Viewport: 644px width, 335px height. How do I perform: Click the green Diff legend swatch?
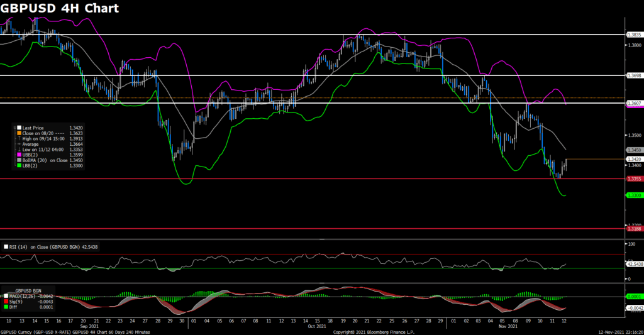coord(6,307)
